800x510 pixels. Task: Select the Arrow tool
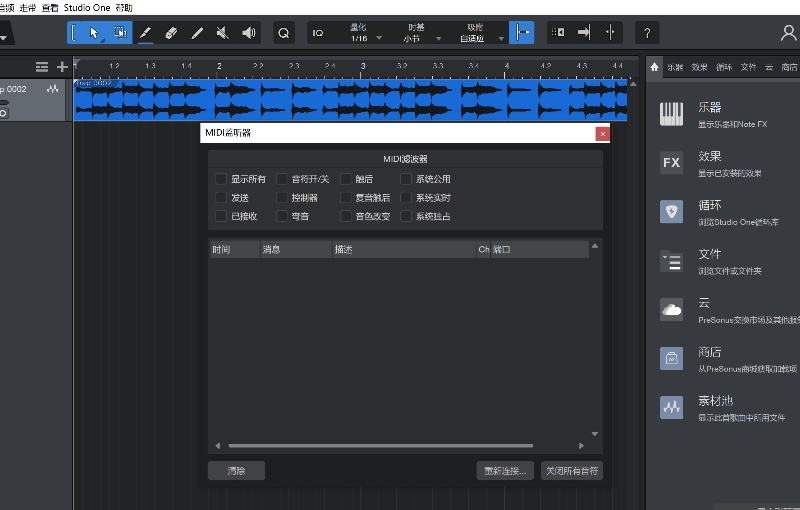pyautogui.click(x=93, y=33)
